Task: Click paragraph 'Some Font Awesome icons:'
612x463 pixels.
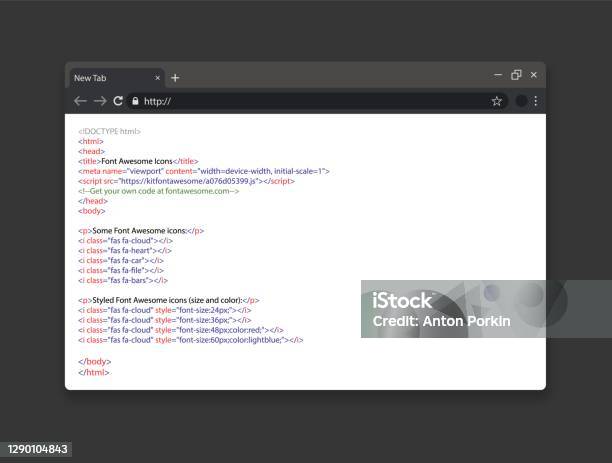Action: [141, 231]
